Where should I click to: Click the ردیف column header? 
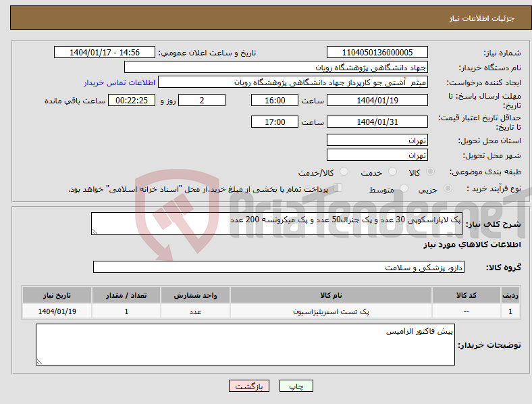[x=510, y=295]
